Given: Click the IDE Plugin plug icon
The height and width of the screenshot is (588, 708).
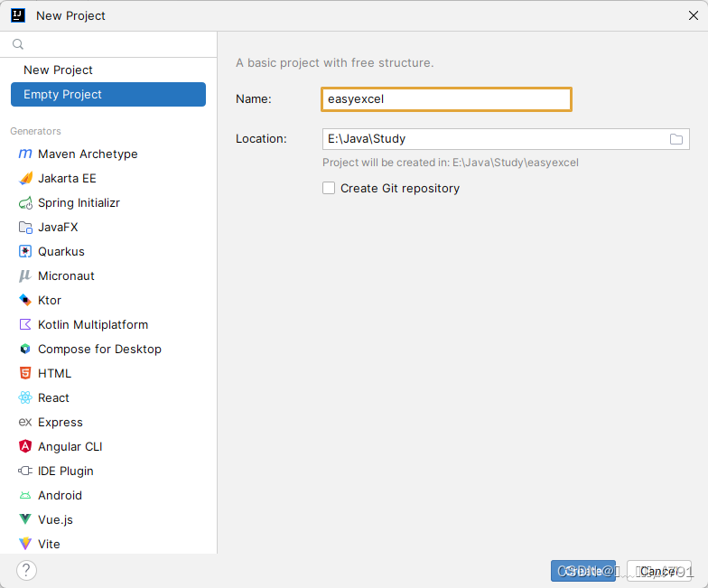Looking at the screenshot, I should 25,471.
